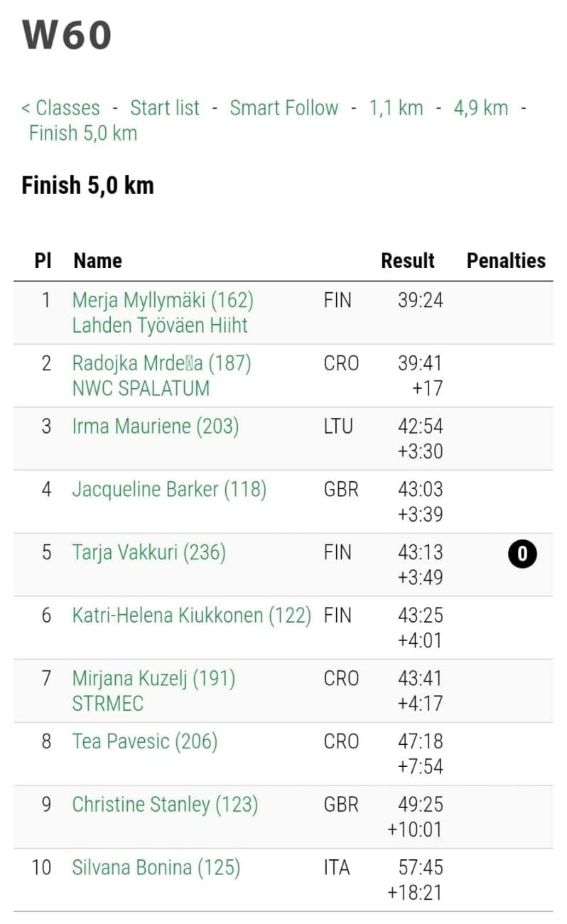Image resolution: width=567 pixels, height=924 pixels.
Task: Click the Name column header
Action: [x=97, y=261]
